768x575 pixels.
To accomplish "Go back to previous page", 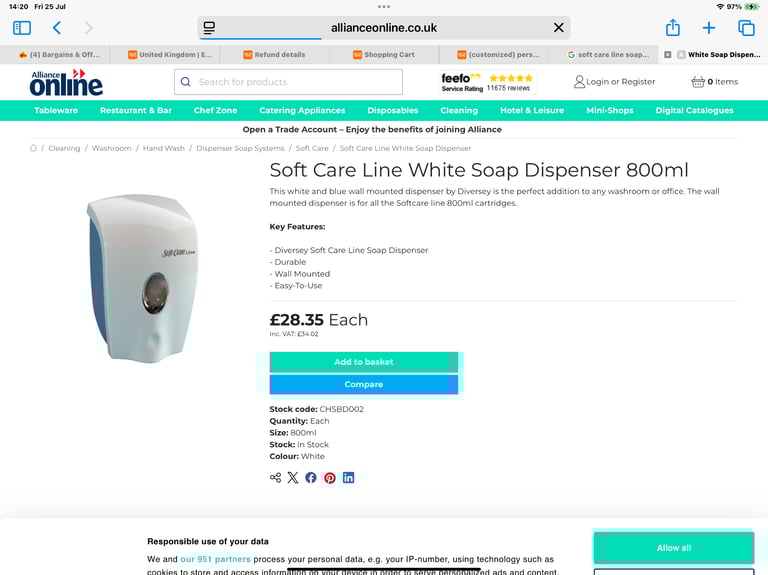I will click(57, 28).
